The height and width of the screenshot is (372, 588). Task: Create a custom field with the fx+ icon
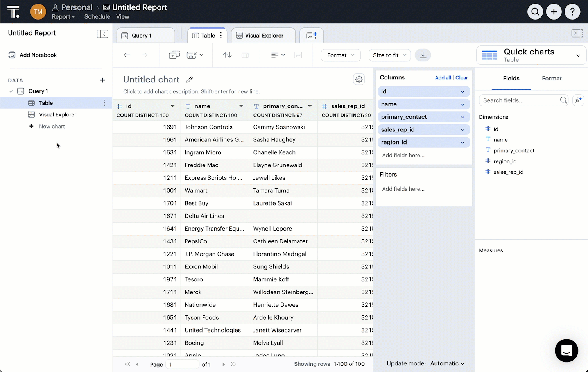[578, 100]
